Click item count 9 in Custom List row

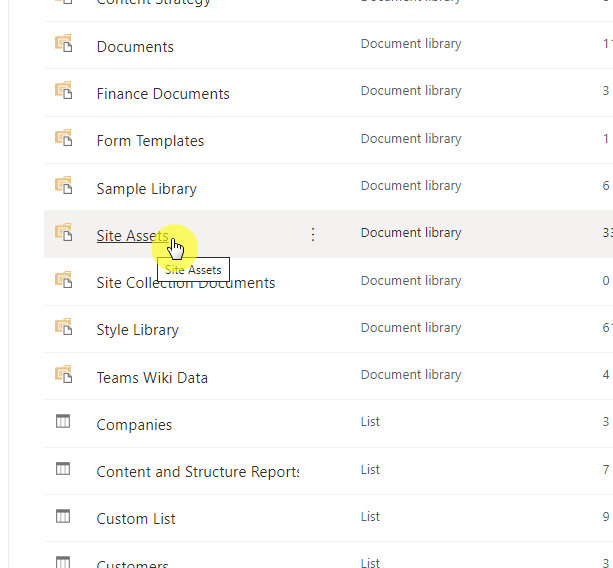pos(606,517)
